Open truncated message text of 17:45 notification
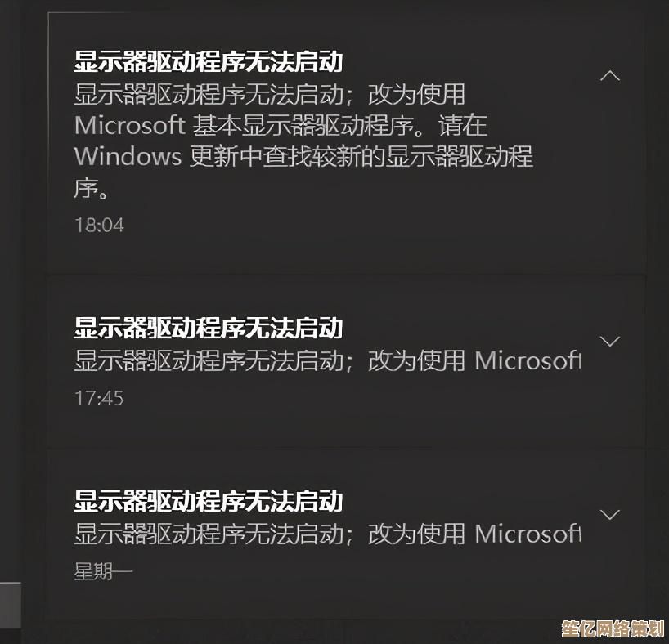669x644 pixels. pyautogui.click(x=327, y=360)
